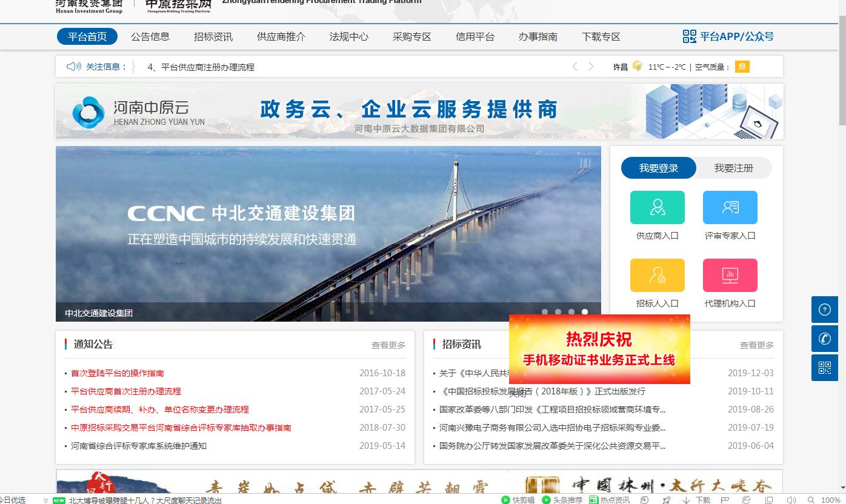Viewport: 846px width, 504px height.
Task: Switch to the 我要注册 register tab
Action: tap(733, 168)
